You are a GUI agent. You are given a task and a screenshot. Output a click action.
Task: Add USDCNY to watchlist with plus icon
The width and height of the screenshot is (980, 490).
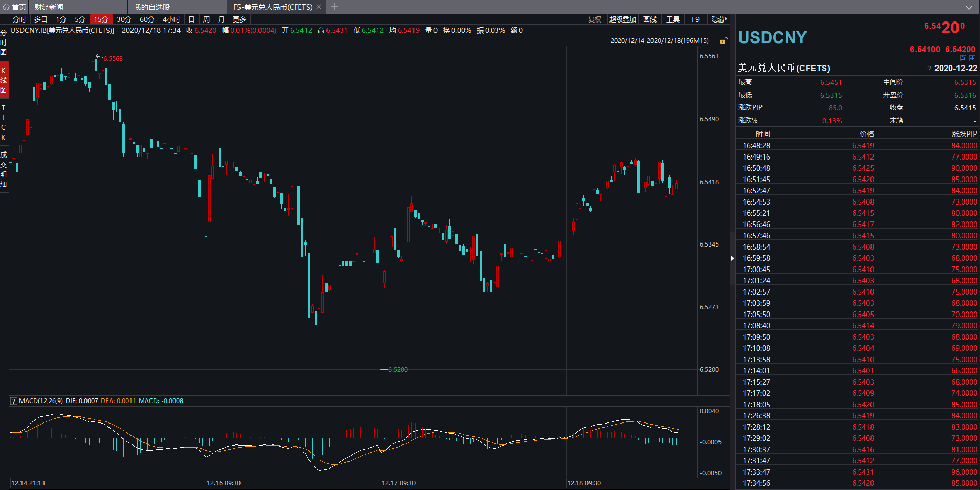(972, 58)
